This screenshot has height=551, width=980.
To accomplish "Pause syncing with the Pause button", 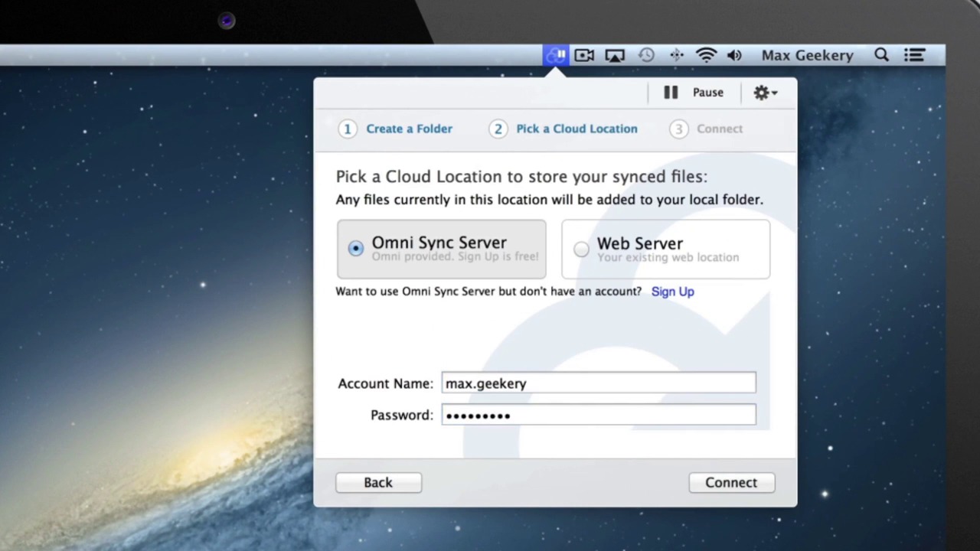I will pyautogui.click(x=694, y=93).
